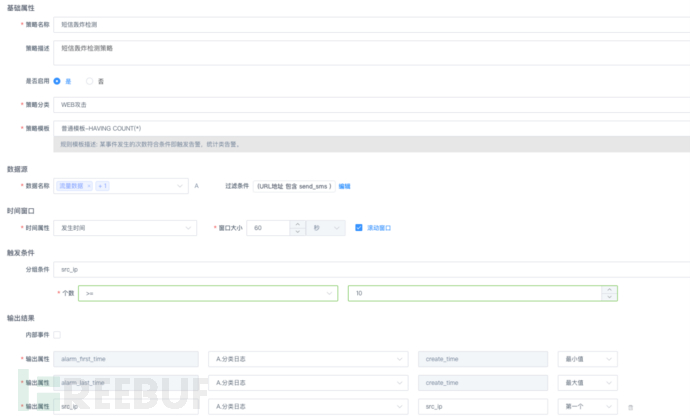
Task: Select 否 radio for 是否启用
Action: (x=89, y=80)
